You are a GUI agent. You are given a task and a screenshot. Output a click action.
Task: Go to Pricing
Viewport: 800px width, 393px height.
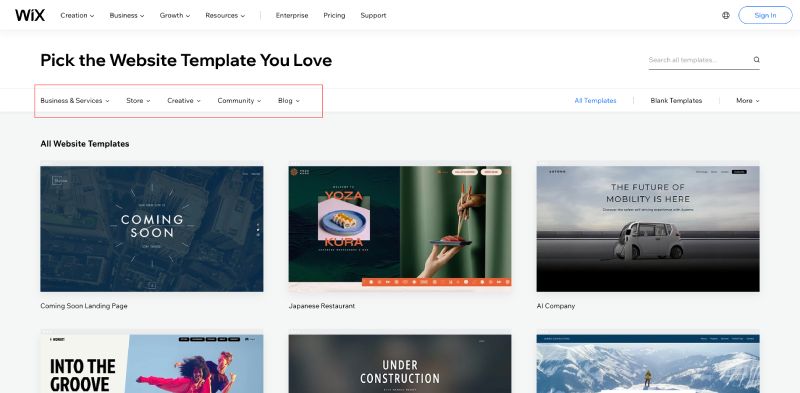point(334,15)
